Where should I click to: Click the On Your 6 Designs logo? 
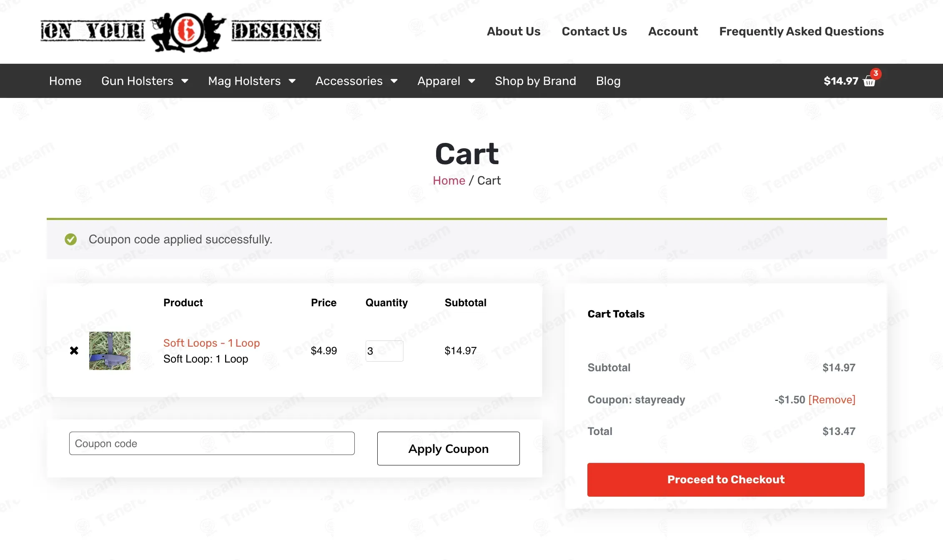[x=181, y=32]
